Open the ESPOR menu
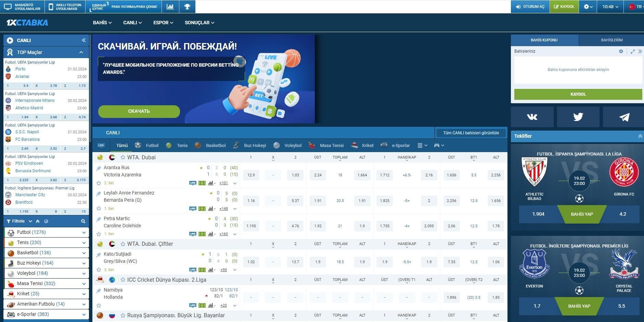 [x=163, y=23]
